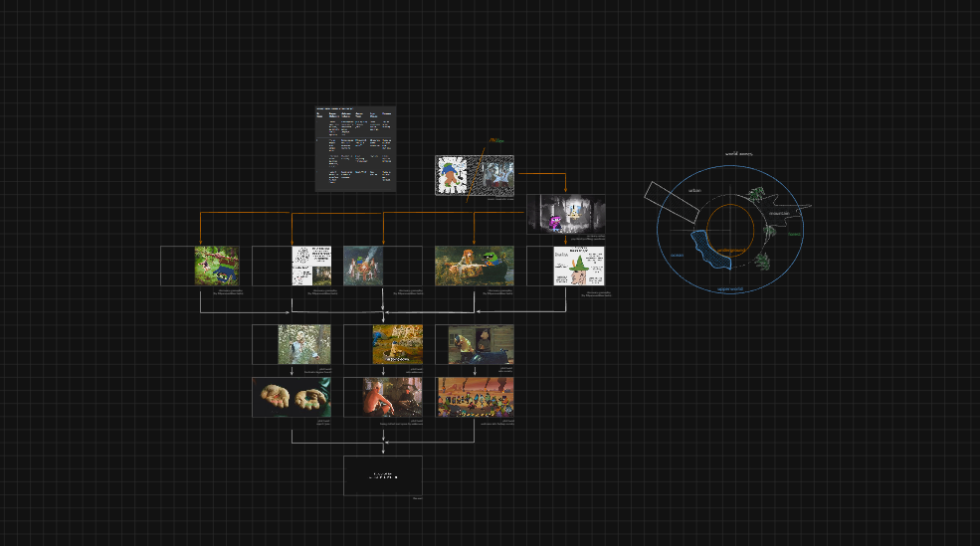Click the blue 'ocean' label
This screenshot has height=546, width=980.
coord(677,255)
